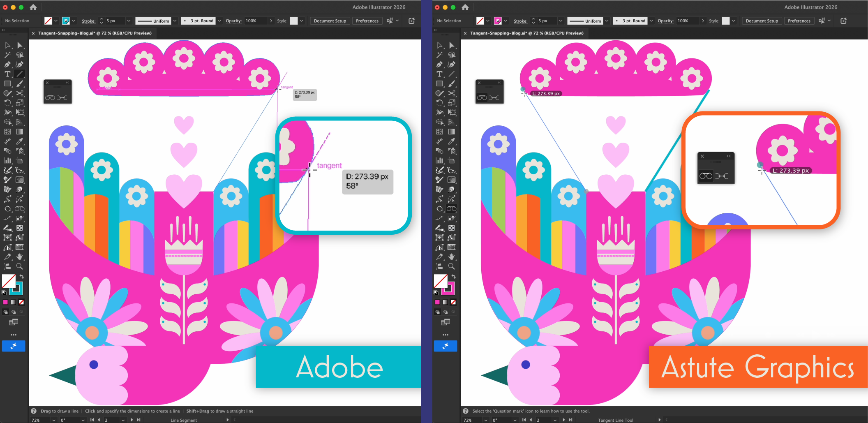Choose the Eyedropper tool in left window

(20, 141)
